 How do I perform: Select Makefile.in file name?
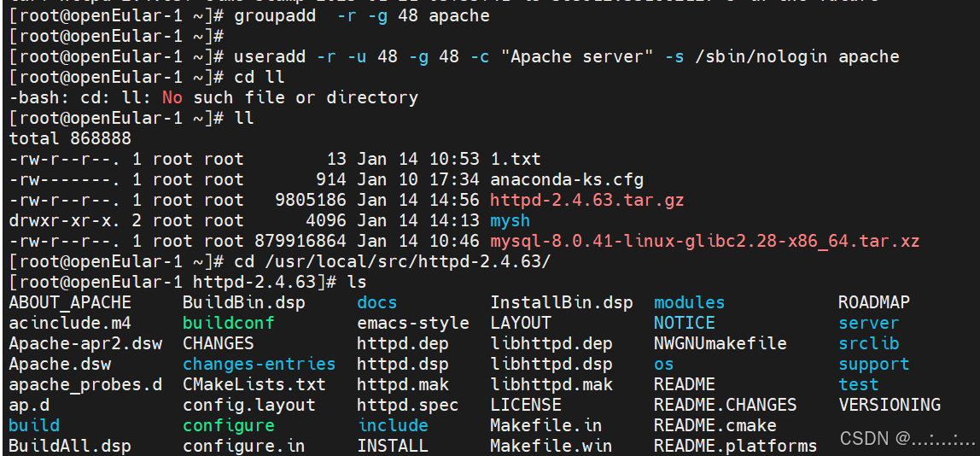point(546,425)
